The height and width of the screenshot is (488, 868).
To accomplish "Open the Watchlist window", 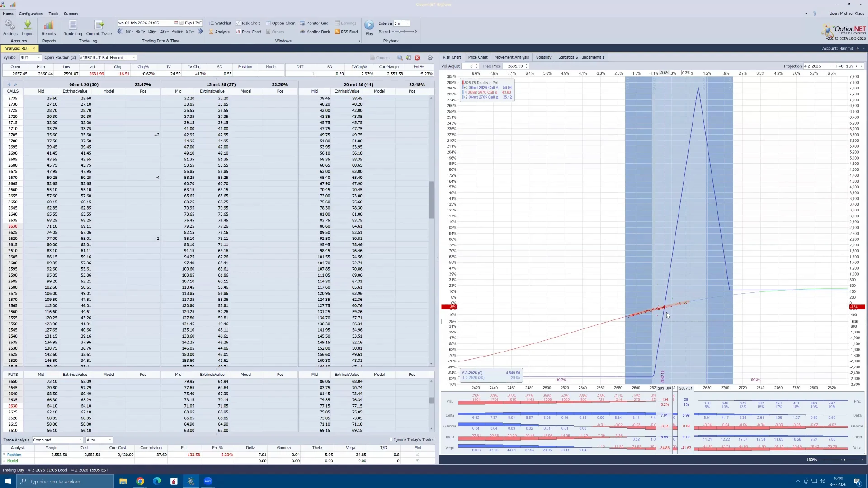I will point(220,23).
